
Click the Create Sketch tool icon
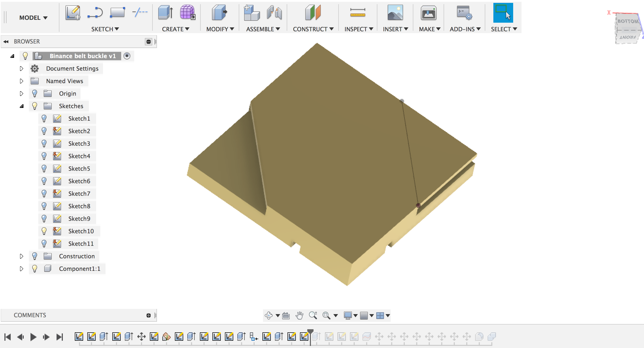pyautogui.click(x=73, y=13)
